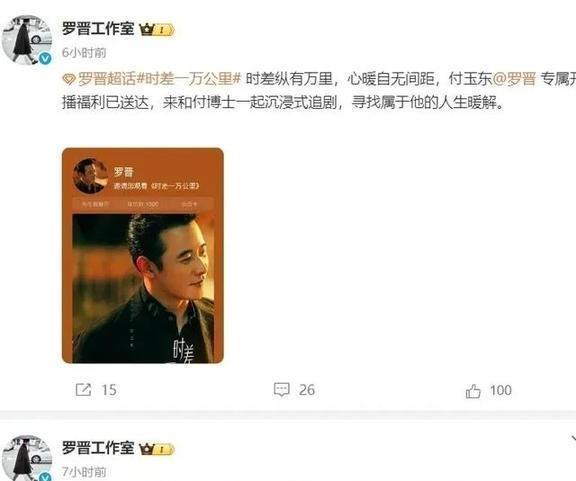
Task: Click crown VIP badge on second post
Action: 157,449
